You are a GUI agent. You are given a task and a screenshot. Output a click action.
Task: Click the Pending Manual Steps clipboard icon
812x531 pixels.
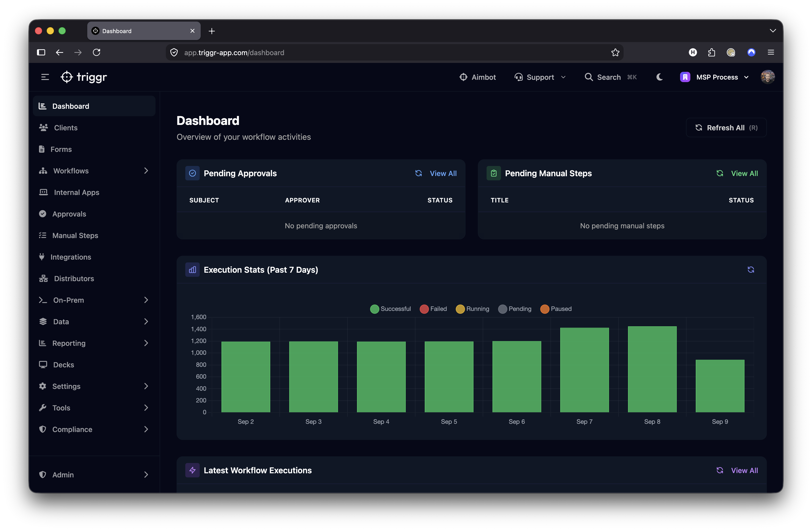494,173
